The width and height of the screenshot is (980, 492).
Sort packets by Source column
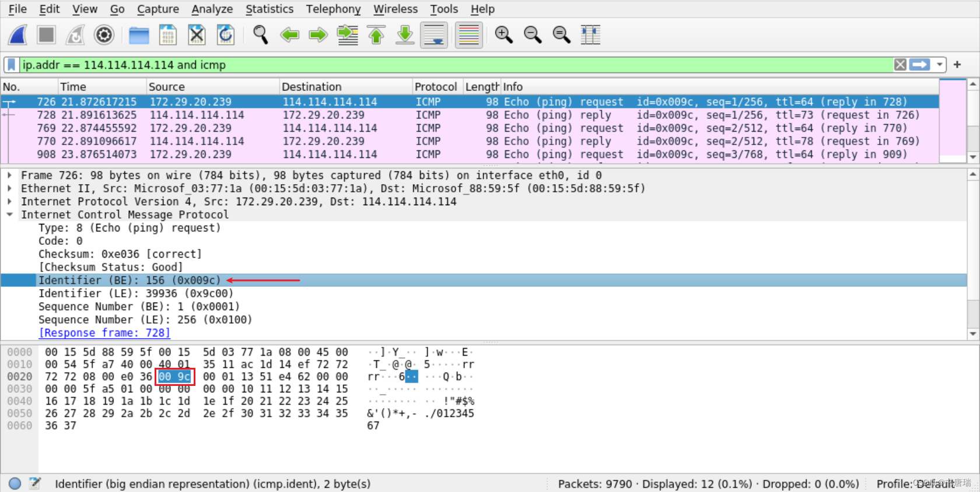(x=213, y=87)
